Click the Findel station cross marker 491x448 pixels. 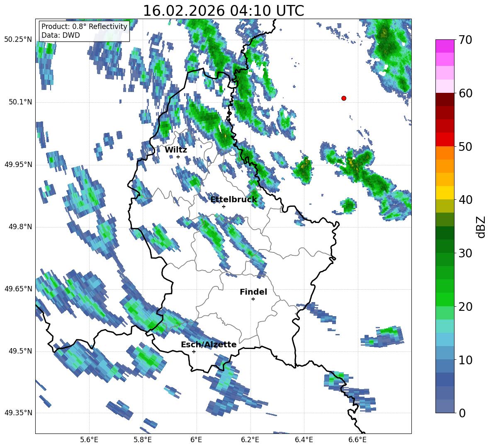(x=253, y=299)
